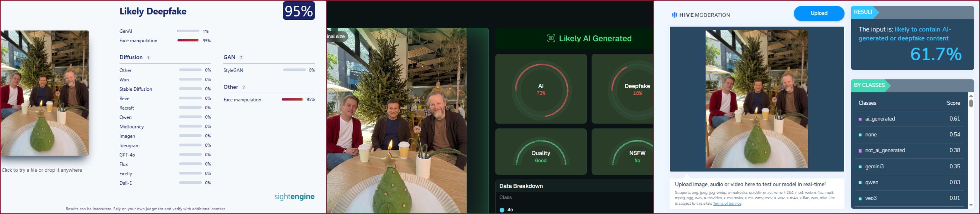The height and width of the screenshot is (214, 980).
Task: Open the Terms of Service link
Action: [x=727, y=203]
